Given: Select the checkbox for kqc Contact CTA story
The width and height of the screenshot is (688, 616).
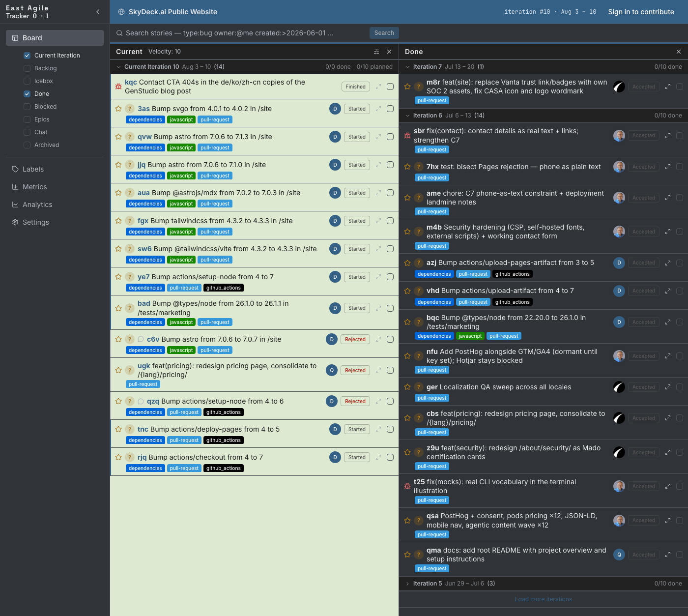Looking at the screenshot, I should [390, 87].
